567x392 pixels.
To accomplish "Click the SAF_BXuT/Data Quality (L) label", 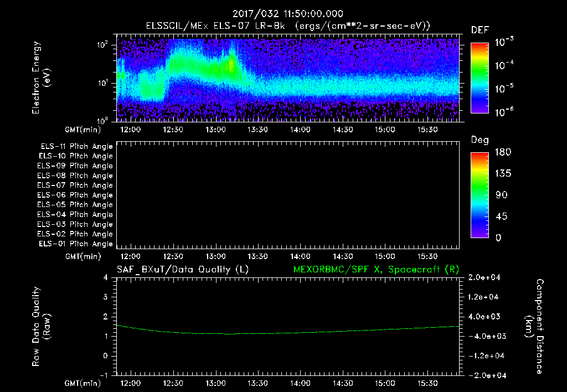I will tap(183, 270).
